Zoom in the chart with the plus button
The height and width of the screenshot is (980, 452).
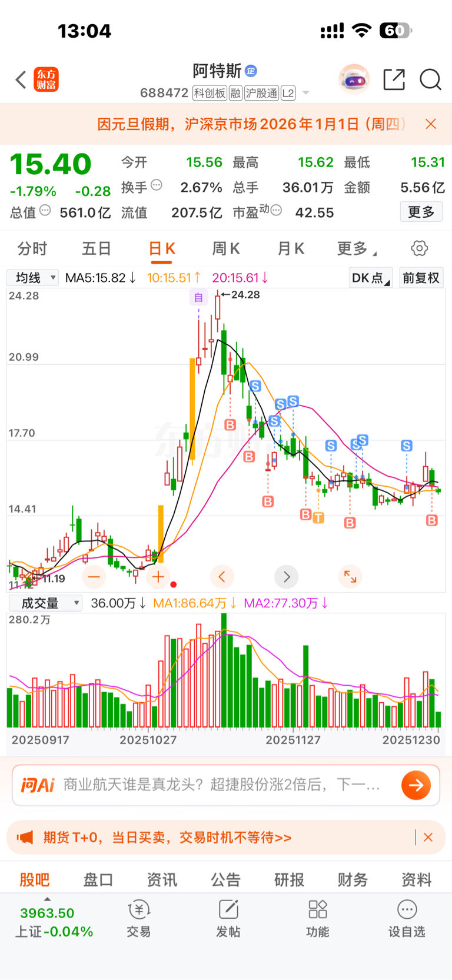click(158, 577)
